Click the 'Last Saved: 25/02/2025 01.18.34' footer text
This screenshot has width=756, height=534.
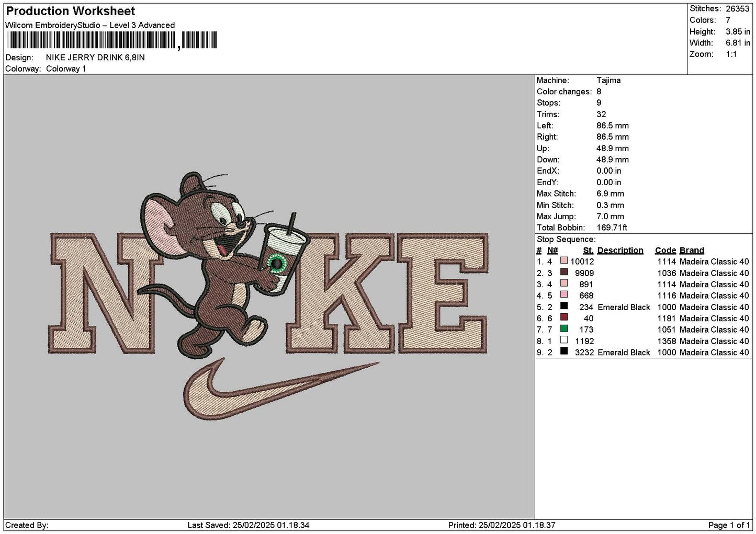(x=249, y=525)
